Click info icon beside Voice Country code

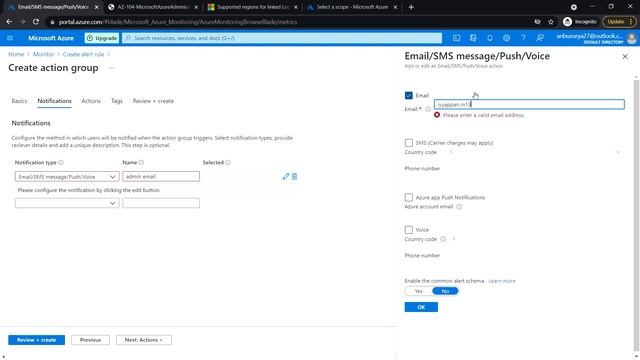pyautogui.click(x=443, y=239)
